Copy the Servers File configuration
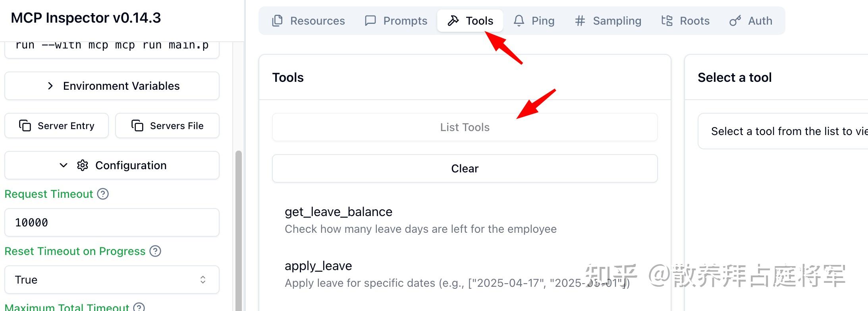Image resolution: width=868 pixels, height=311 pixels. click(167, 126)
